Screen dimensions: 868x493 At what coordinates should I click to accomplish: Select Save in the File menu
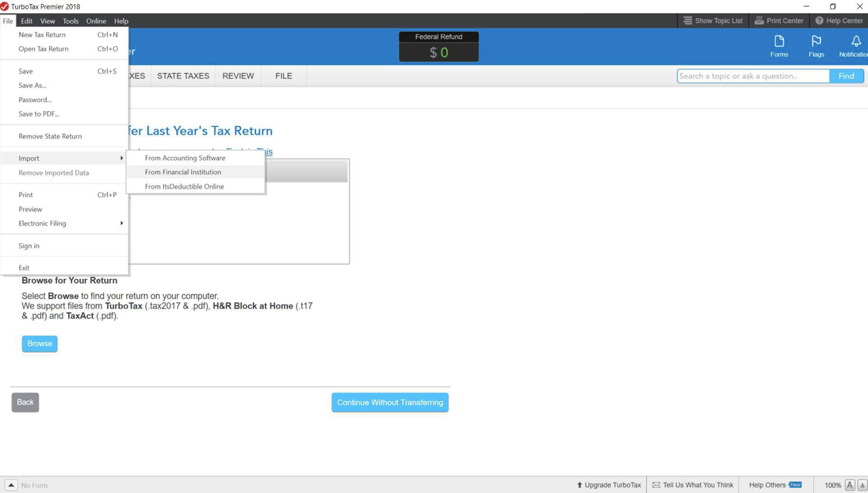(x=64, y=71)
